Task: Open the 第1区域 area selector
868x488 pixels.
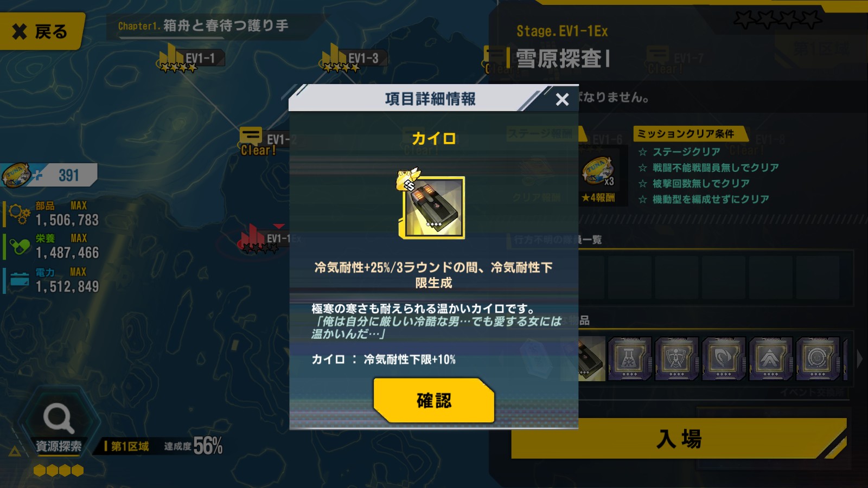Action: coord(127,446)
